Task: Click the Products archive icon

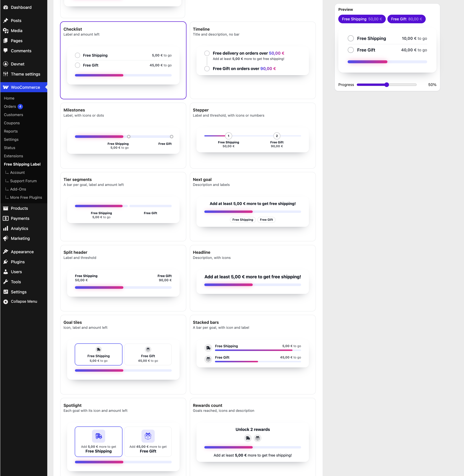Action: click(6, 208)
